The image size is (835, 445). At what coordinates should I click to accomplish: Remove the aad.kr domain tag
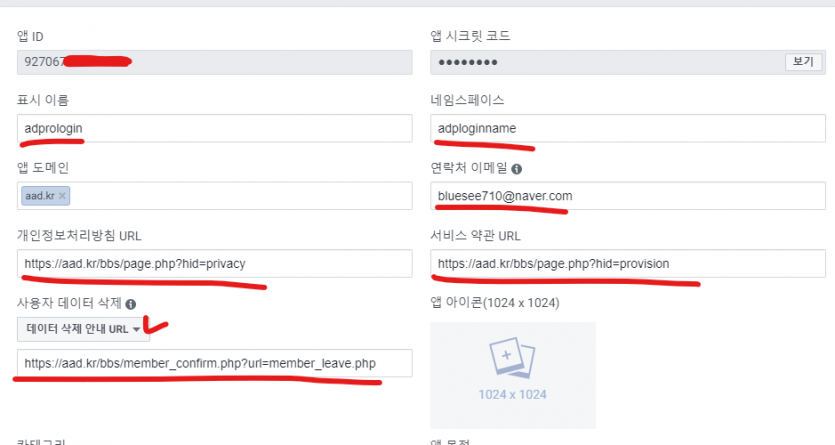(x=63, y=196)
